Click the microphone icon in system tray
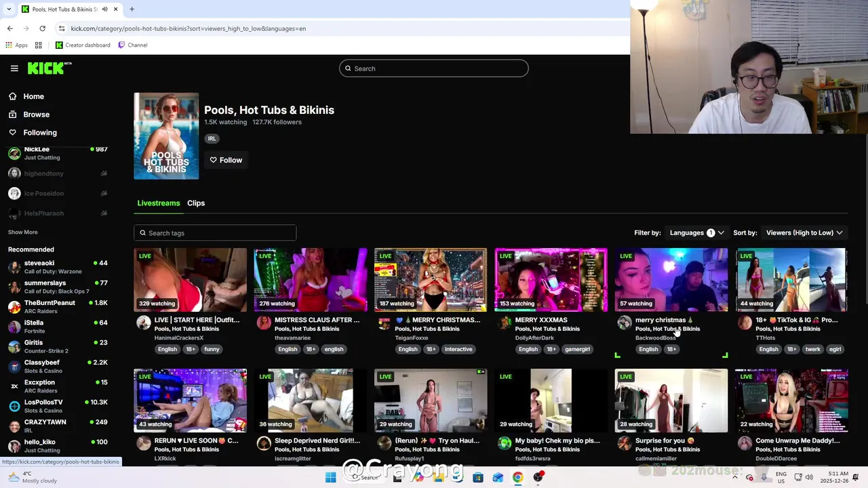Image resolution: width=868 pixels, height=488 pixels. (x=764, y=477)
